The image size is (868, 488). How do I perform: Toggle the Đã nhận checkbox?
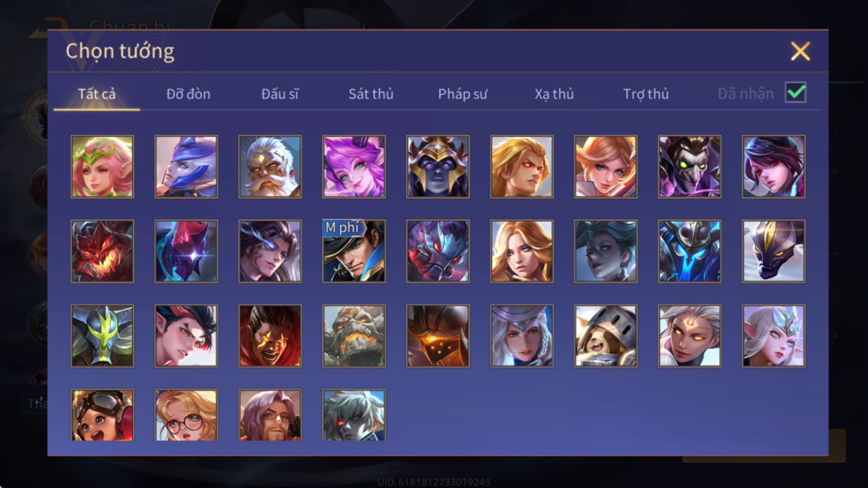[x=795, y=92]
